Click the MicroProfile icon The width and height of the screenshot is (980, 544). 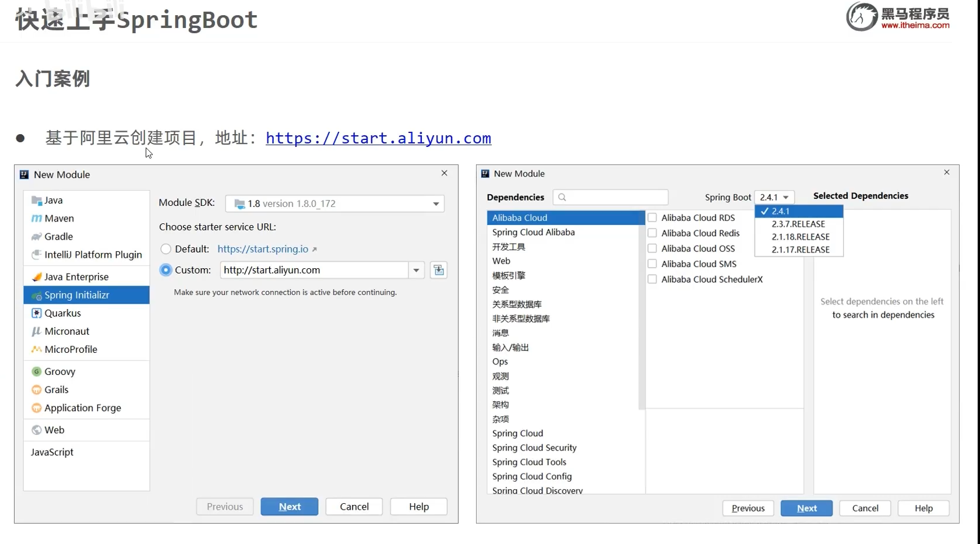pos(37,349)
